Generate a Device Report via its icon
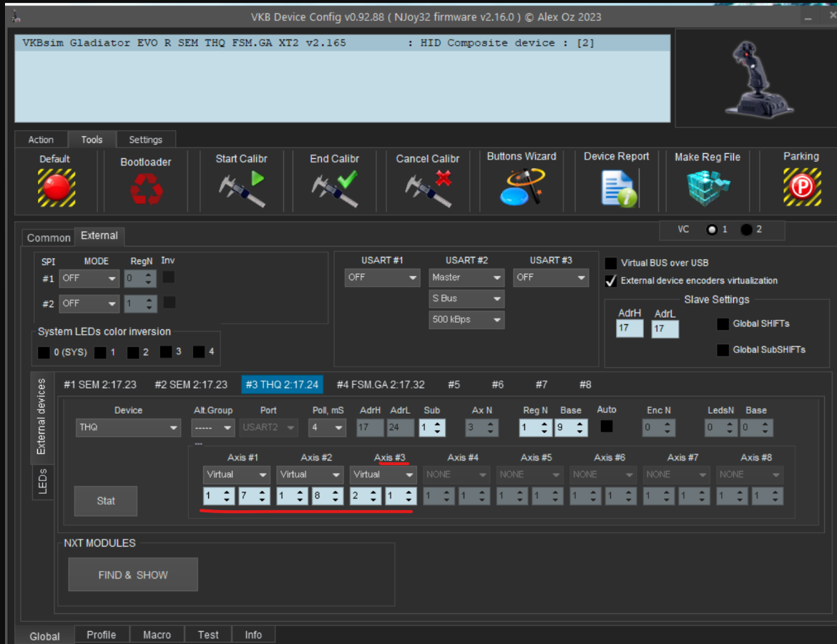Screen dimensions: 837x644 click(618, 188)
